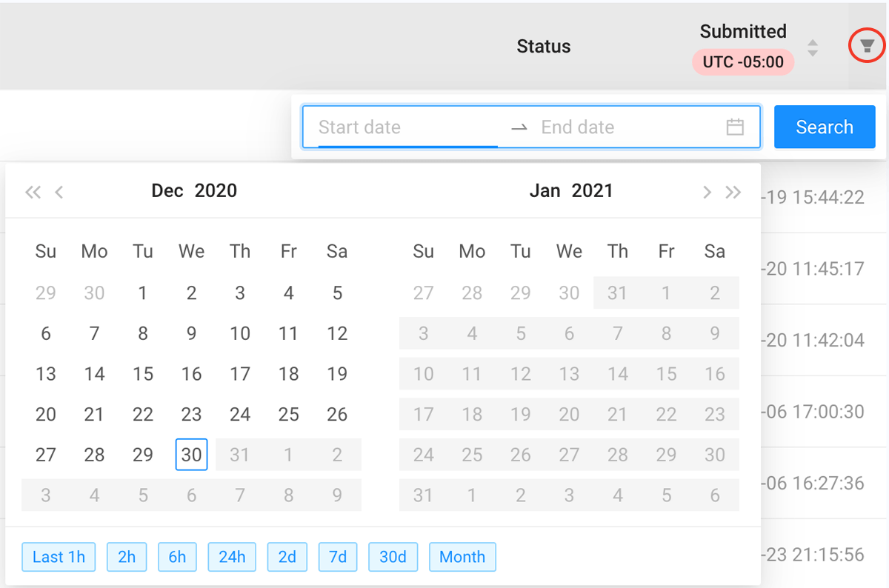The image size is (889, 588).
Task: Click the Start date input field
Action: click(x=407, y=127)
